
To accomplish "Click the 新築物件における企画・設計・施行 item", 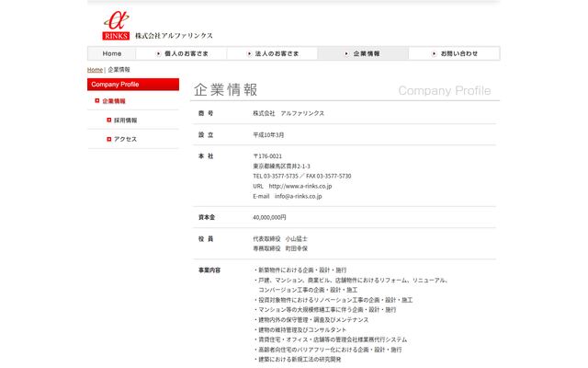I will pos(300,270).
